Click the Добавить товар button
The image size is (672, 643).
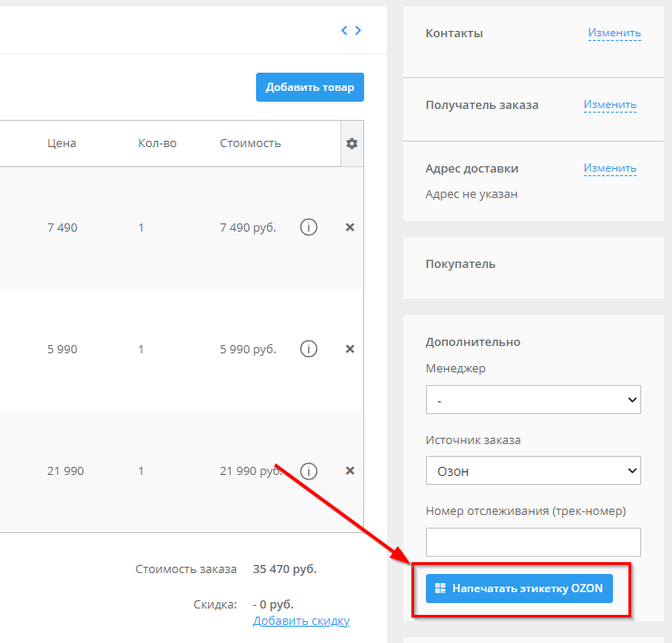[x=310, y=87]
